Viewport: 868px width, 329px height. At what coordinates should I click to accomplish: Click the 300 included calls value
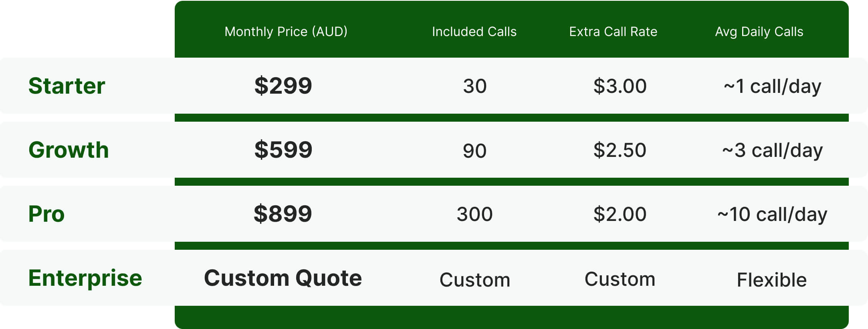(474, 214)
